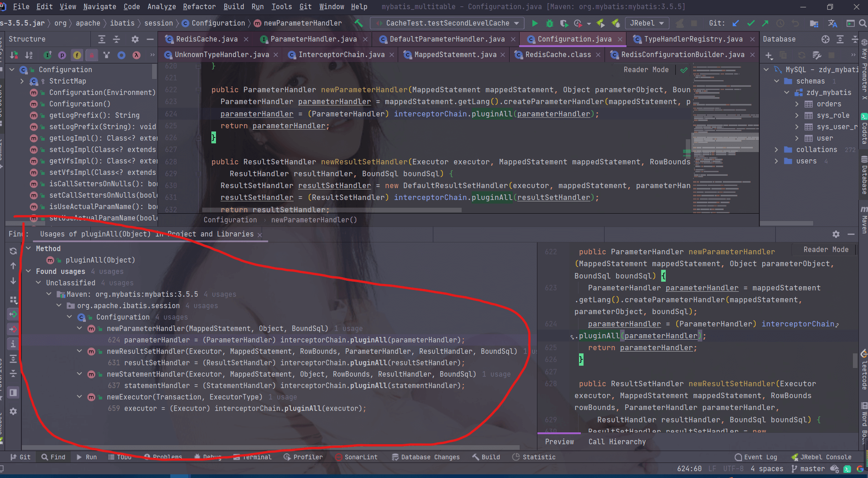Expand collations folder in Database tree

[776, 150]
